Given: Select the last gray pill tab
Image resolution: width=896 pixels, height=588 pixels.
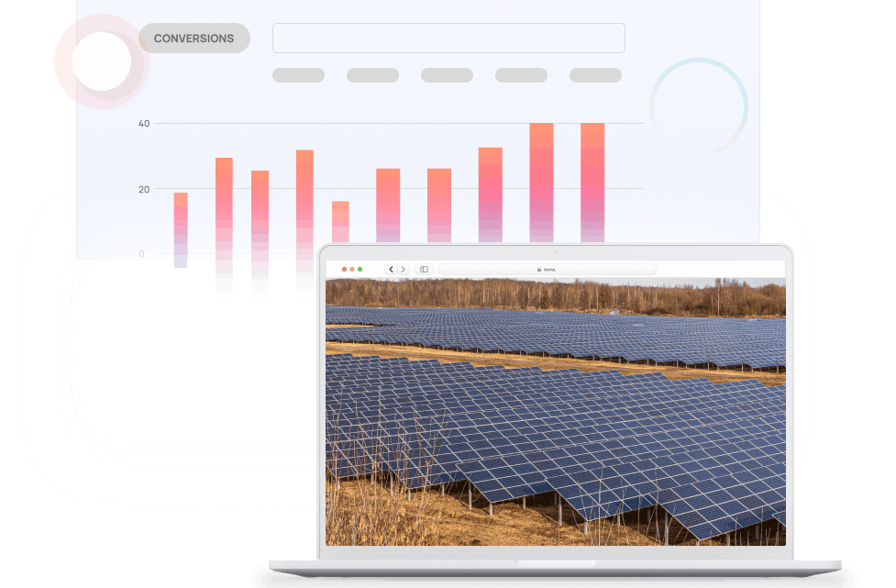Looking at the screenshot, I should coord(595,75).
